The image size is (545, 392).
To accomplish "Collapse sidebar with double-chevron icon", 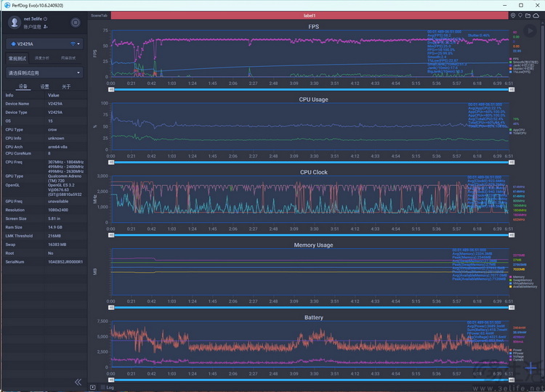I will tap(78, 382).
